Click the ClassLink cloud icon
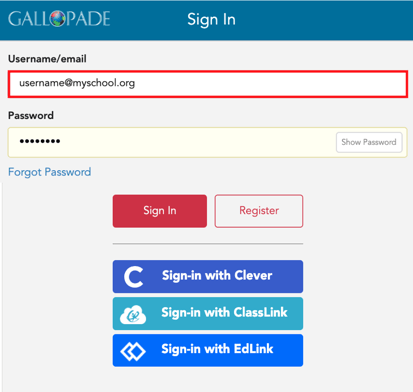This screenshot has width=413, height=392. [x=133, y=314]
